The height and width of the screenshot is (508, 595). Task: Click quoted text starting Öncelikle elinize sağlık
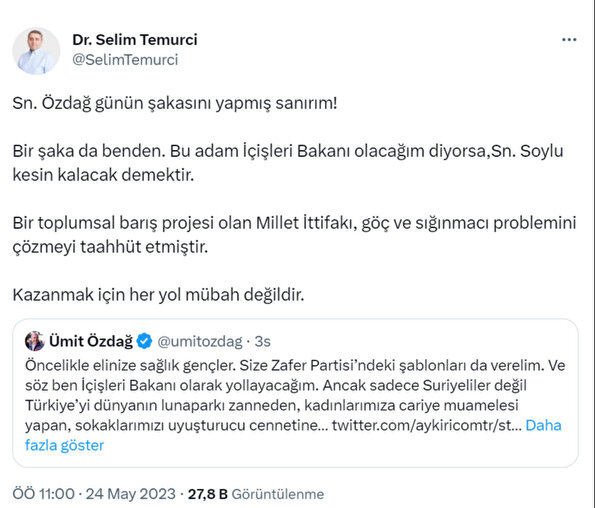[295, 365]
